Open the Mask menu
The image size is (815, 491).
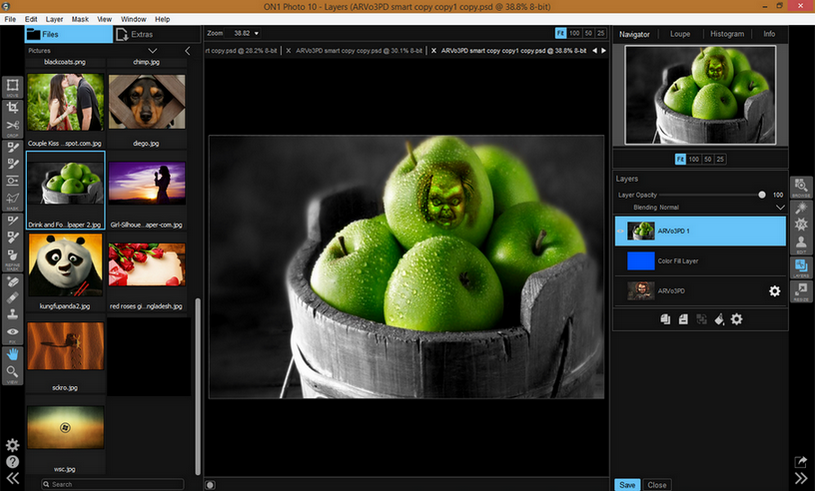click(x=80, y=19)
